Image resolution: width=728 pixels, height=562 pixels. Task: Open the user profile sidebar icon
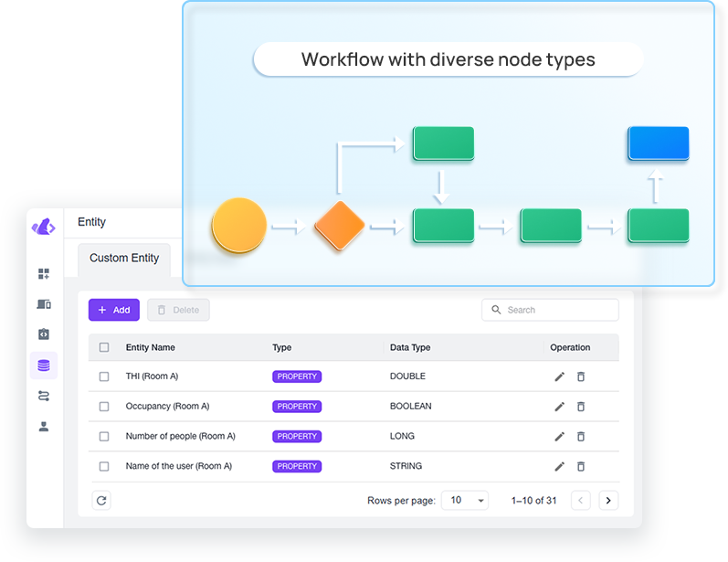44,426
